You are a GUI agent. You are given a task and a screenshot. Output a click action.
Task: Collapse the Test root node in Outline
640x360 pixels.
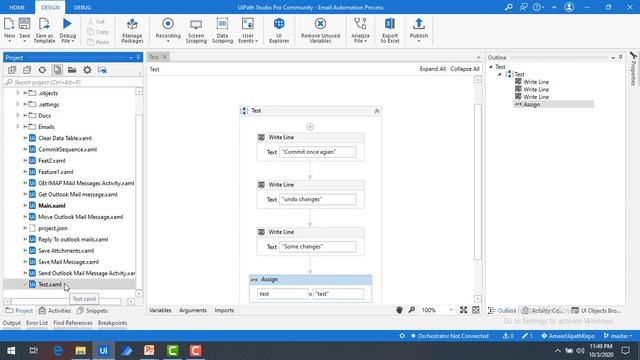[491, 67]
